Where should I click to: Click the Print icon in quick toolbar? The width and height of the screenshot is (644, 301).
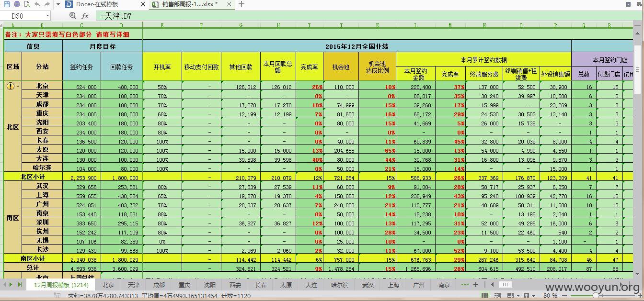pyautogui.click(x=17, y=4)
